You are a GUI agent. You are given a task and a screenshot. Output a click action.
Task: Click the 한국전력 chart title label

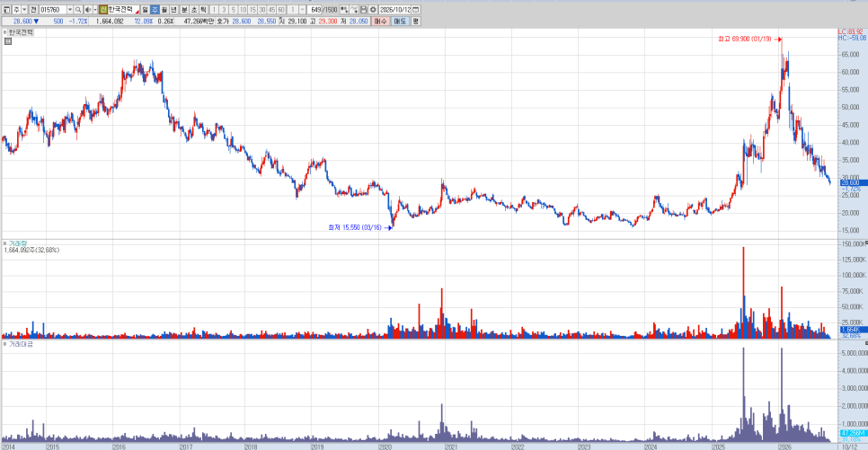[x=21, y=32]
